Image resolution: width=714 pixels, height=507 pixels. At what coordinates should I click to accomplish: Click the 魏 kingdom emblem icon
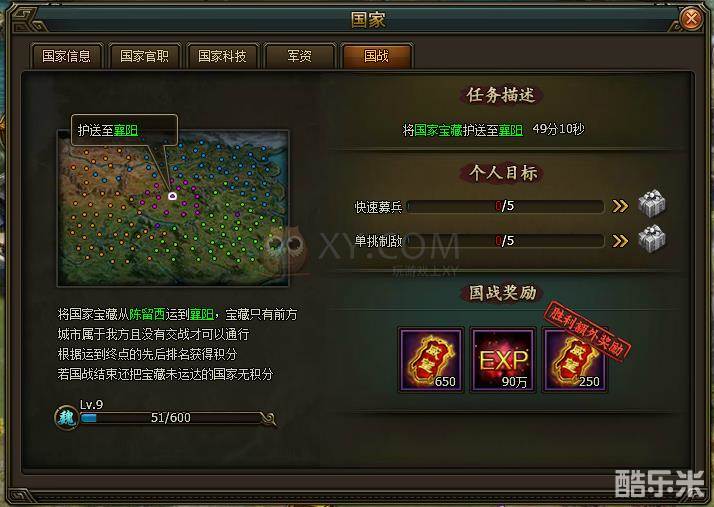point(66,418)
